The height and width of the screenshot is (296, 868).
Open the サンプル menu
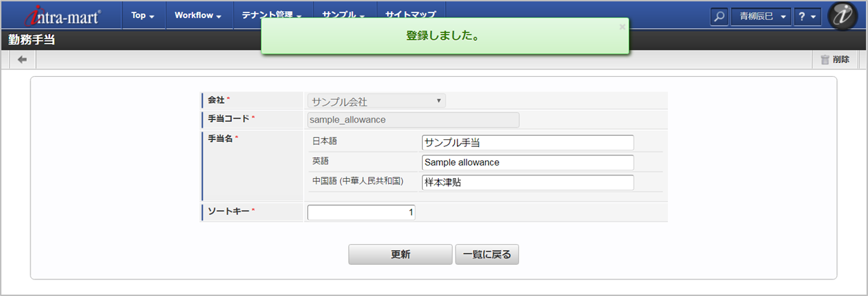[344, 14]
